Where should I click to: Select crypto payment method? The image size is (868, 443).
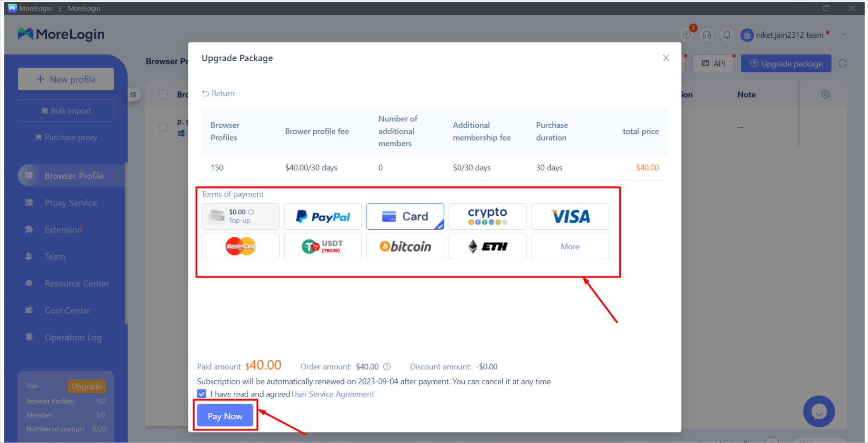487,216
